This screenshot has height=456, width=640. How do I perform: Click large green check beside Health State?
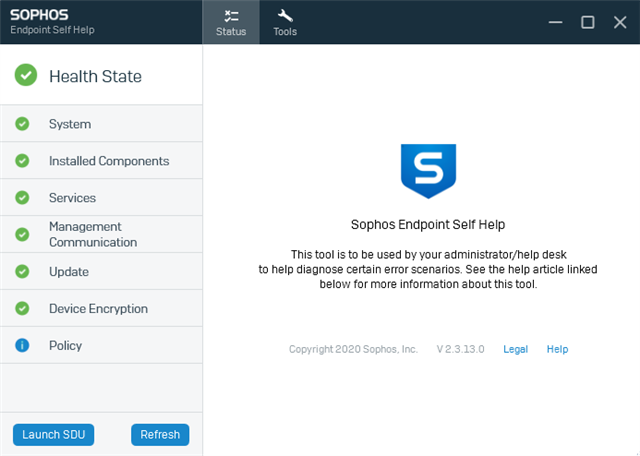pyautogui.click(x=26, y=75)
